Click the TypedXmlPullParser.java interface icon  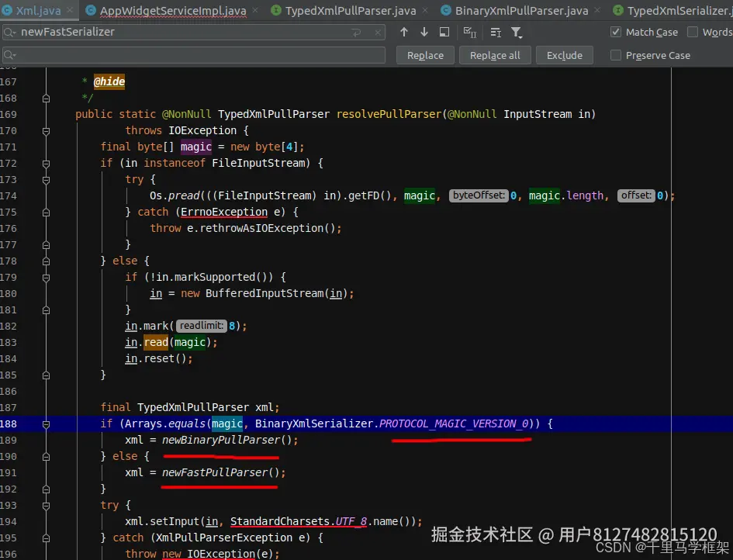tap(276, 10)
